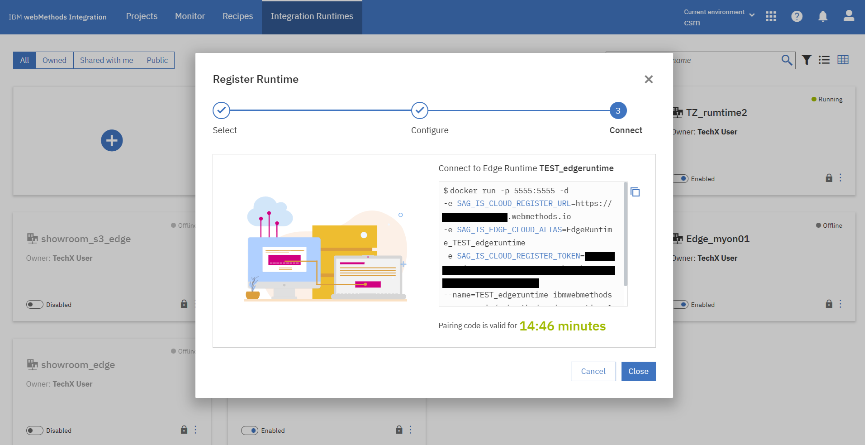Switch to grid card view
Screen dimensions: 868x445
(x=843, y=60)
